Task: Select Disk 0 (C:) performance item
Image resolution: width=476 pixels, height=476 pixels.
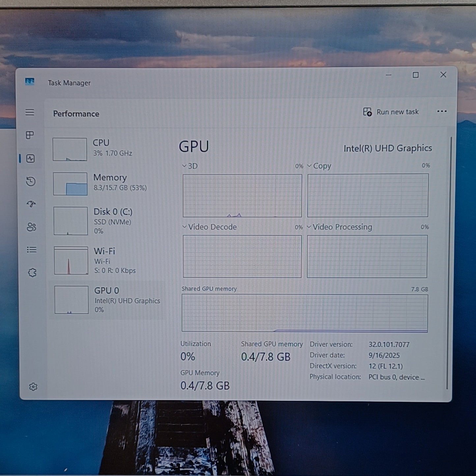Action: [x=107, y=221]
